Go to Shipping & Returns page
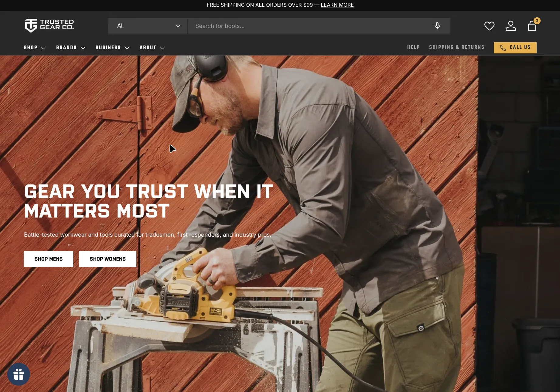The image size is (560, 392). 457,47
